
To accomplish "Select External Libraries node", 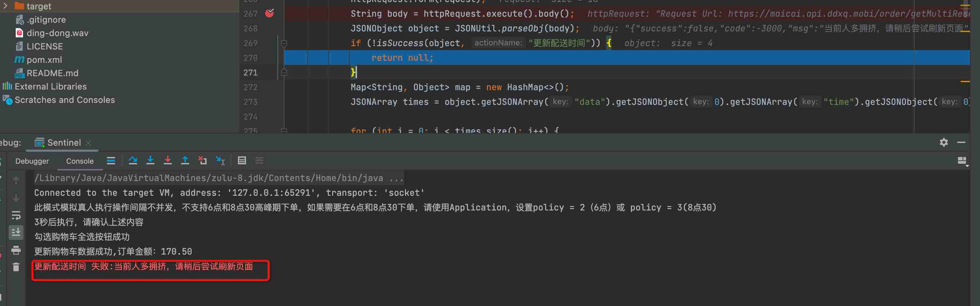I will 44,86.
